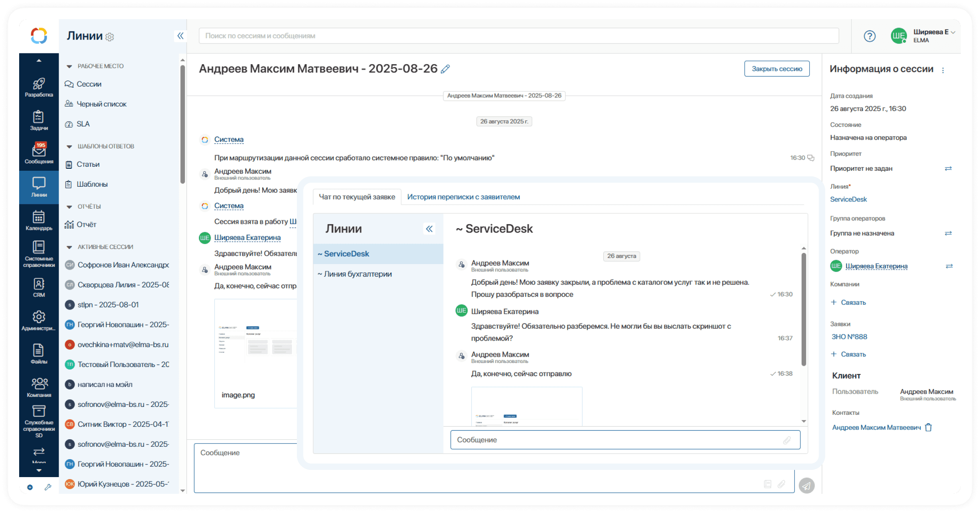This screenshot has height=513, width=980.
Task: Open Линии settings gear next to title
Action: (110, 37)
